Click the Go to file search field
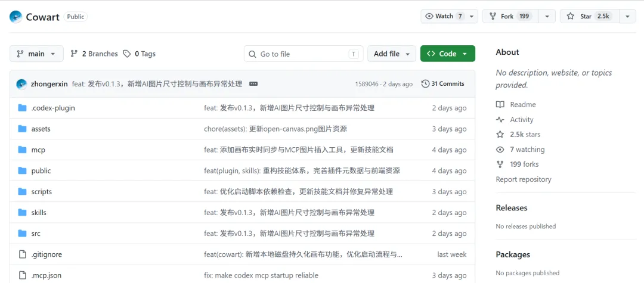The width and height of the screenshot is (644, 283). [x=304, y=54]
